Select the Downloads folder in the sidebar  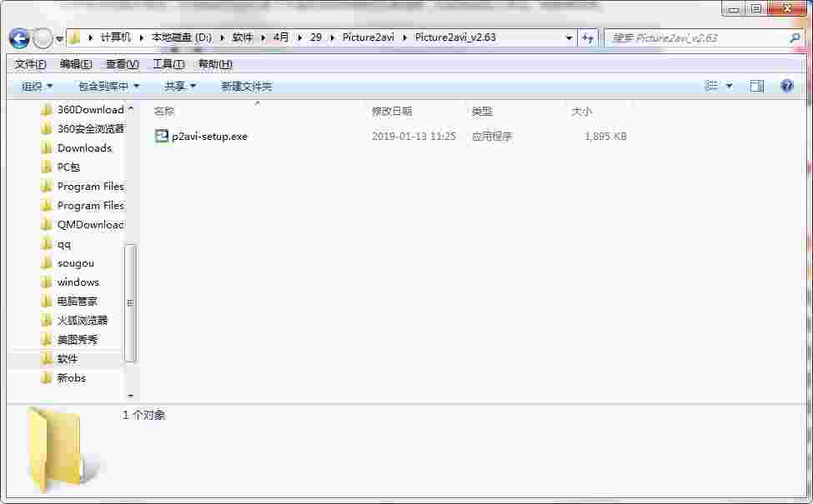pyautogui.click(x=84, y=148)
